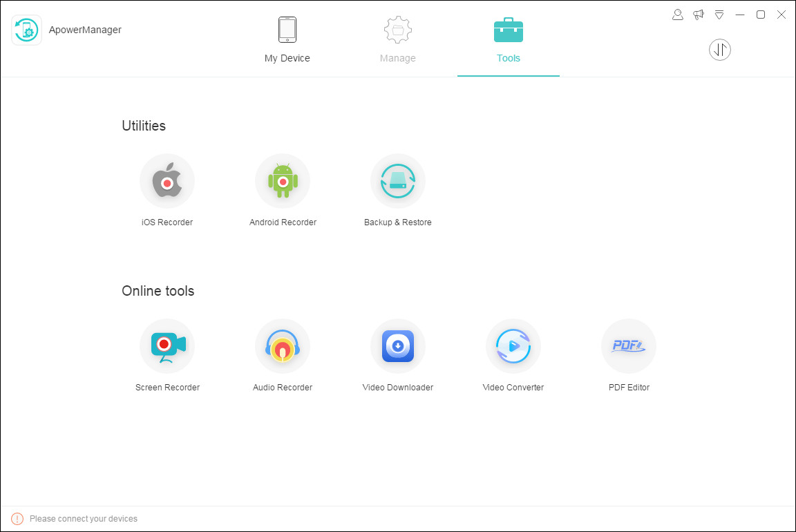Launch the Android Recorder icon
This screenshot has height=532, width=796.
click(283, 181)
